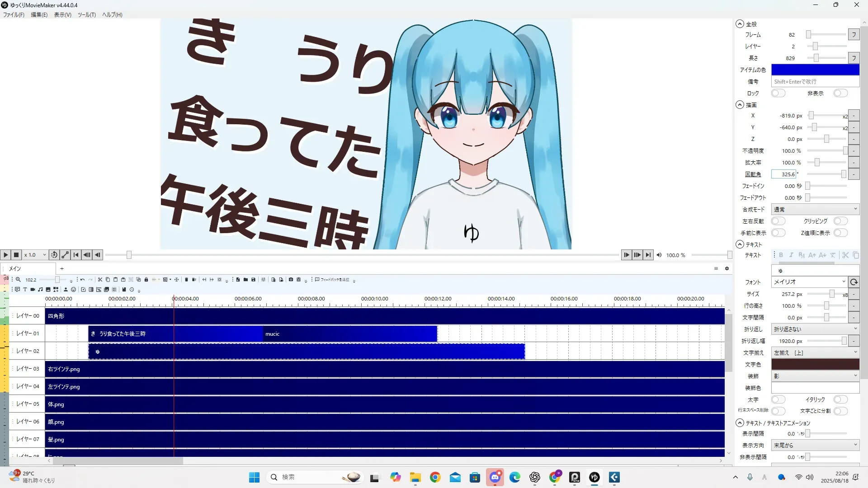The height and width of the screenshot is (488, 868).
Task: Click the フィードバックを送信 button
Action: pyautogui.click(x=332, y=280)
